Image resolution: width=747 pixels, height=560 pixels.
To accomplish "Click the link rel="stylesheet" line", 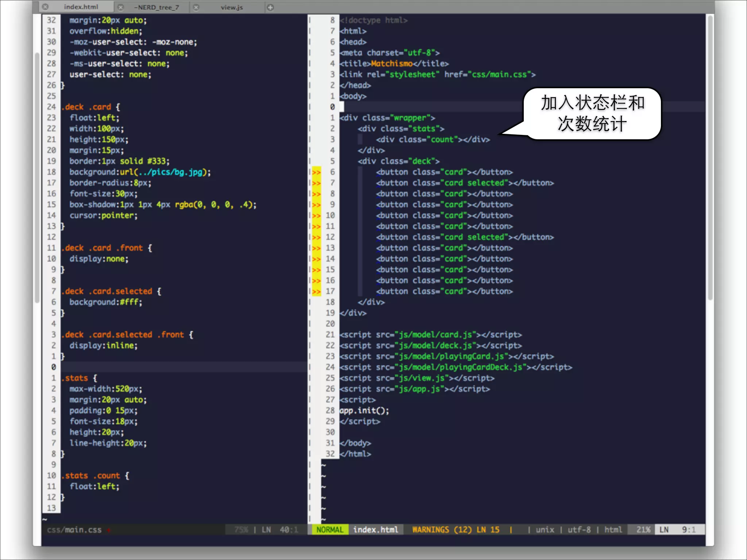I will 438,75.
